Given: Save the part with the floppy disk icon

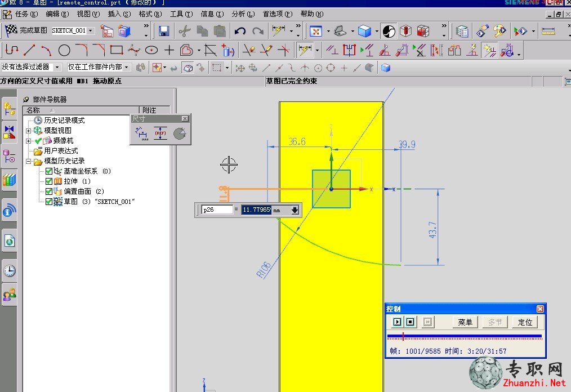Looking at the screenshot, I should pos(164,31).
